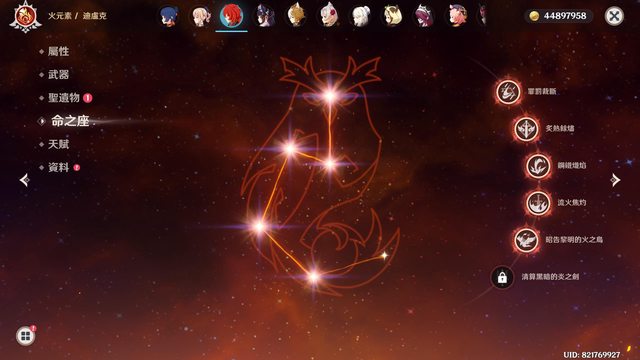Screen dimensions: 640x360
Task: Open the 資料 profile menu
Action: [x=58, y=168]
